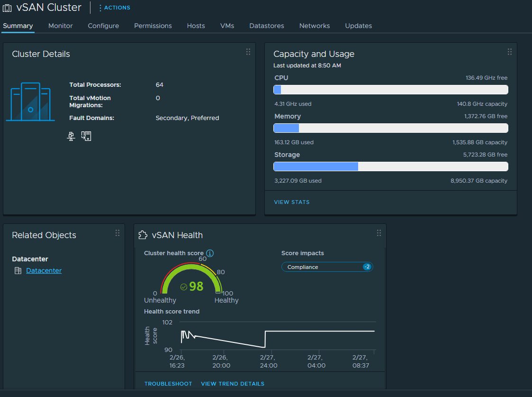Select '5,723.28 GB free' text
This screenshot has width=532, height=397.
click(486, 155)
